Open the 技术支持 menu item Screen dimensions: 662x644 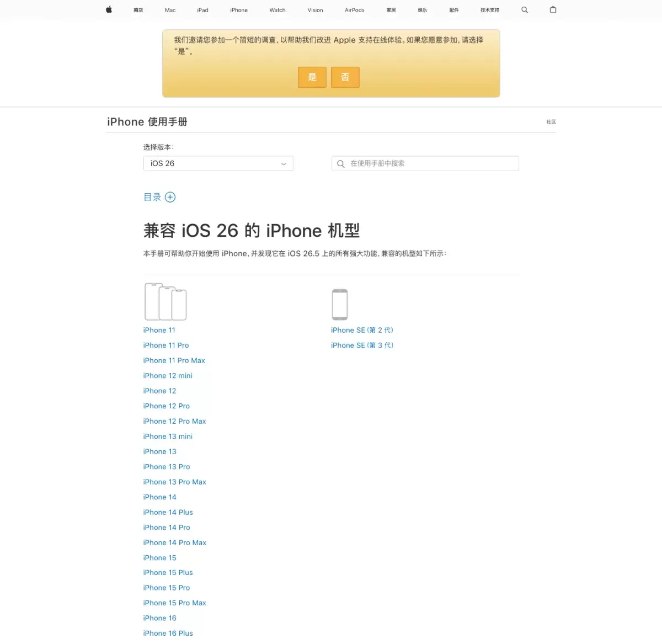point(490,10)
